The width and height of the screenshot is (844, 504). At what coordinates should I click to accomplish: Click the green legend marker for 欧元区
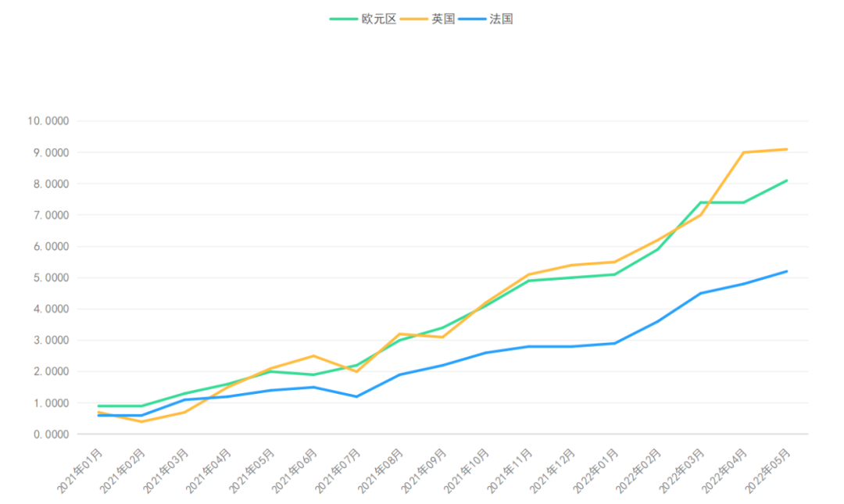343,19
